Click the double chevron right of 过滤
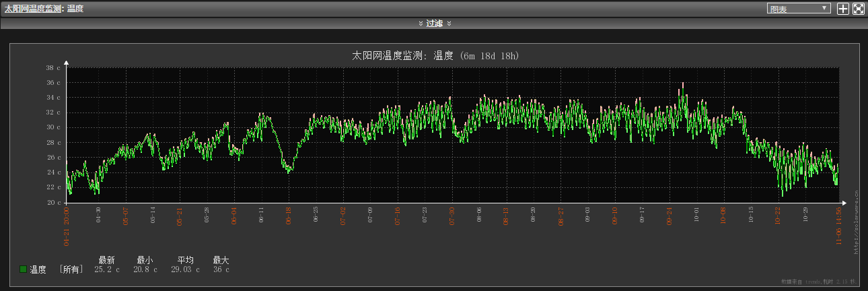868x291 pixels. point(449,24)
